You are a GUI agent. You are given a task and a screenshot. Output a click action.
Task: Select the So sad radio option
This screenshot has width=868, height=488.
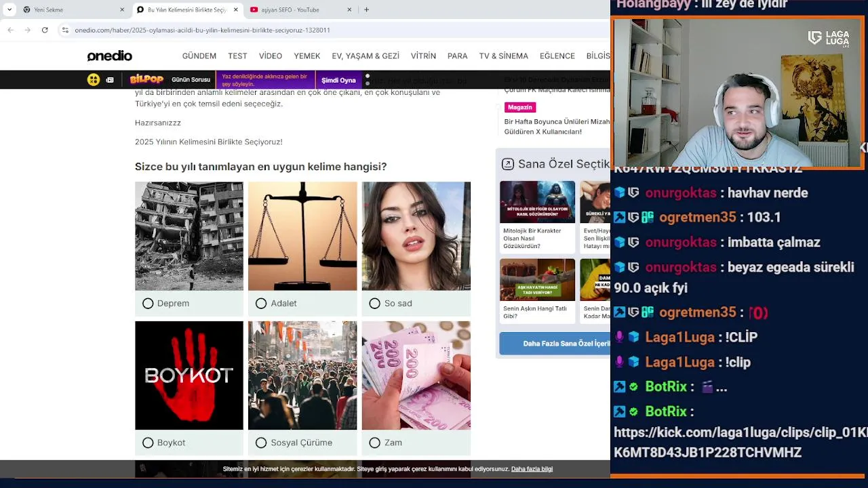(x=374, y=303)
